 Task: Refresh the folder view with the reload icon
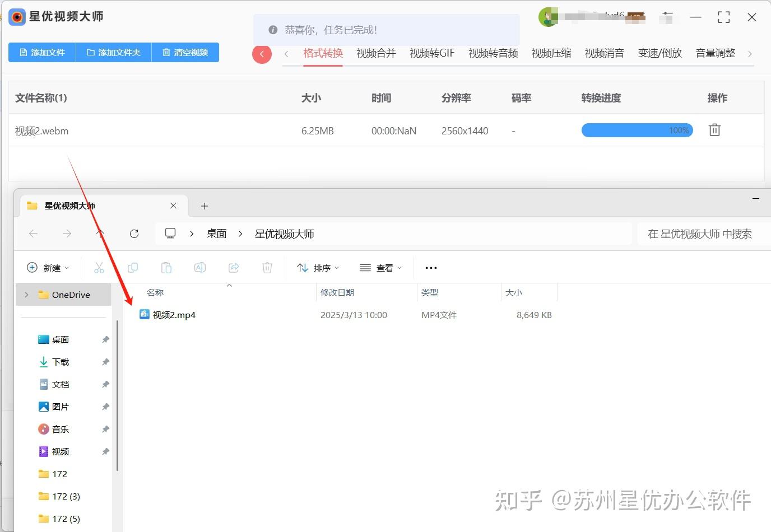[x=134, y=234]
